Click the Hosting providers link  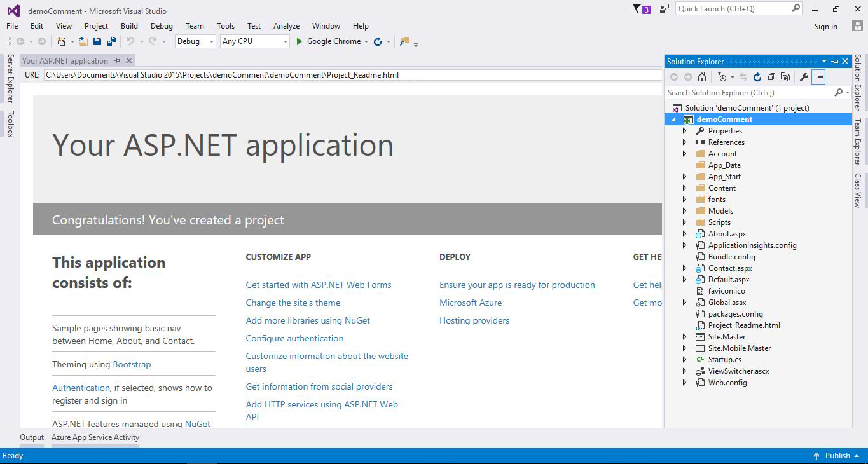(x=474, y=320)
